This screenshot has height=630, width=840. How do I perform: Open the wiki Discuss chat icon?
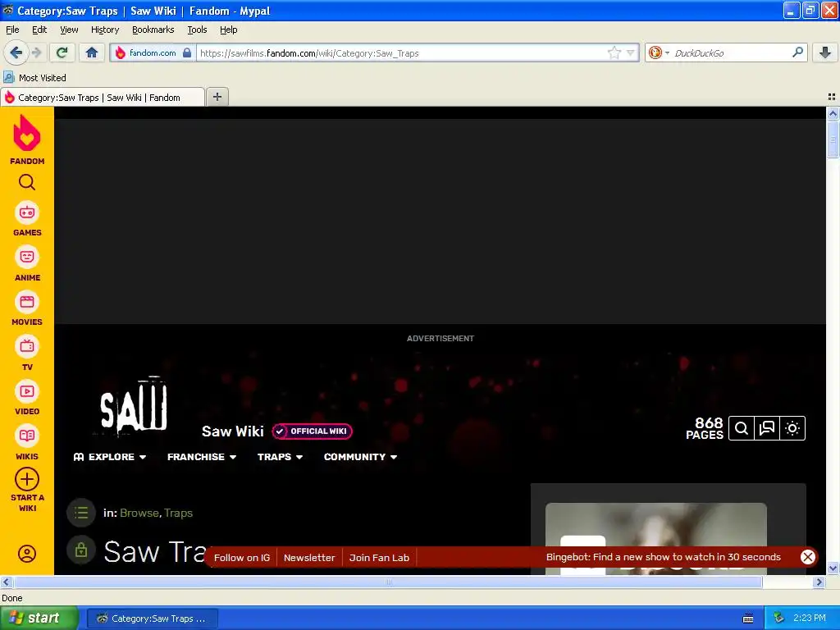(767, 428)
